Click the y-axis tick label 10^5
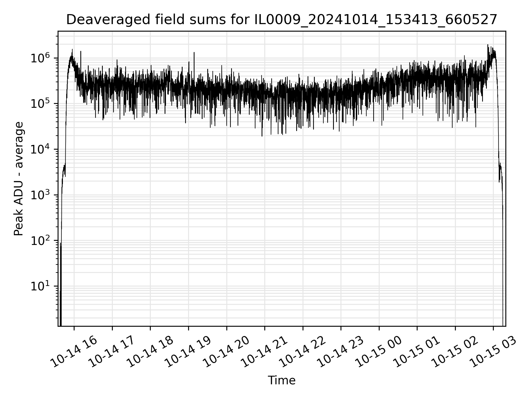The width and height of the screenshot is (532, 399). (x=40, y=103)
